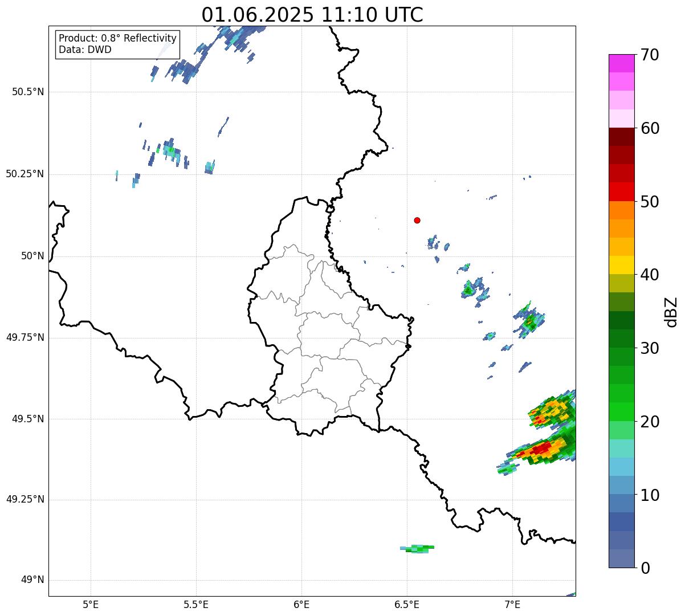Viewport: 685px width, 616px height.
Task: Click the green echo strip near 49.1°N 6.55°E
Action: pyautogui.click(x=418, y=549)
